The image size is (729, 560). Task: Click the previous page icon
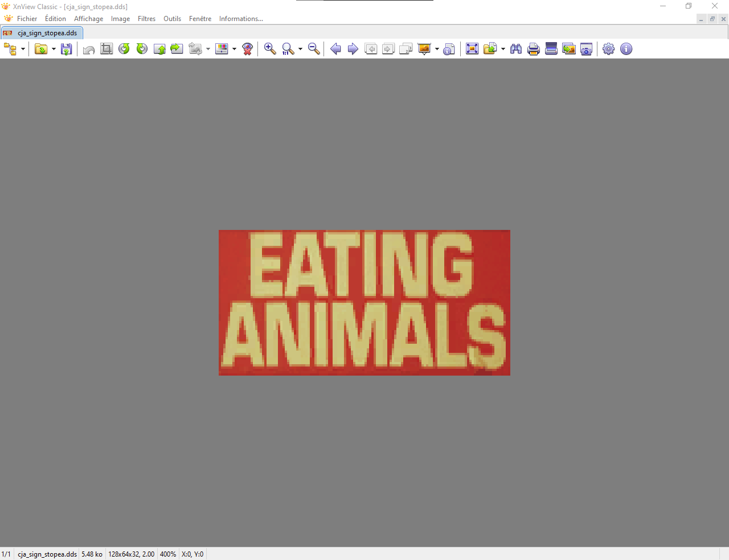(x=371, y=49)
